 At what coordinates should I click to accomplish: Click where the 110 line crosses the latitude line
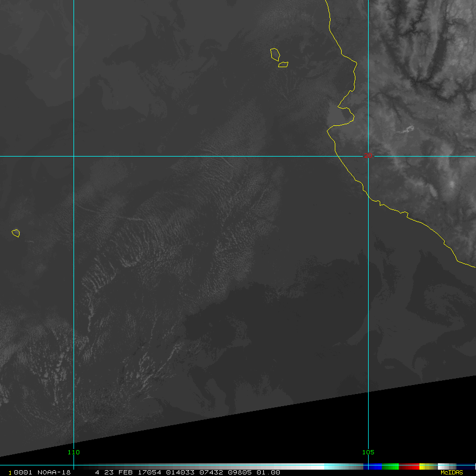tap(74, 156)
